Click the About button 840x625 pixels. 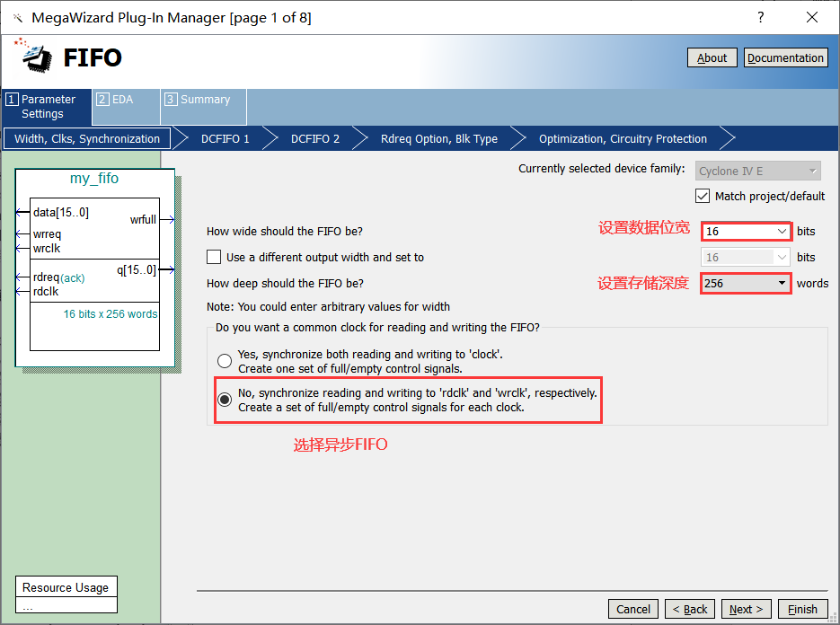click(x=712, y=57)
